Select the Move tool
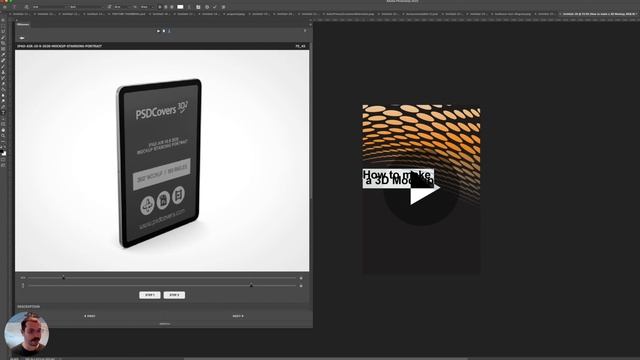 click(x=3, y=20)
